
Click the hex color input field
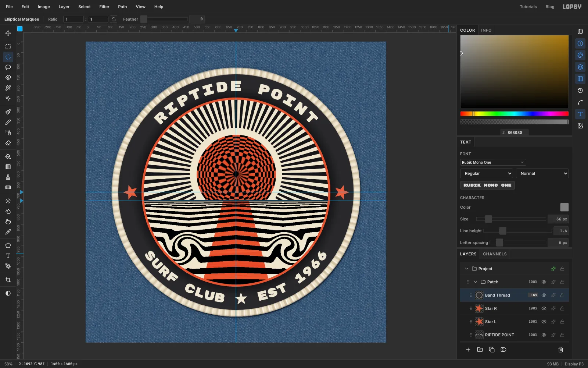click(514, 132)
